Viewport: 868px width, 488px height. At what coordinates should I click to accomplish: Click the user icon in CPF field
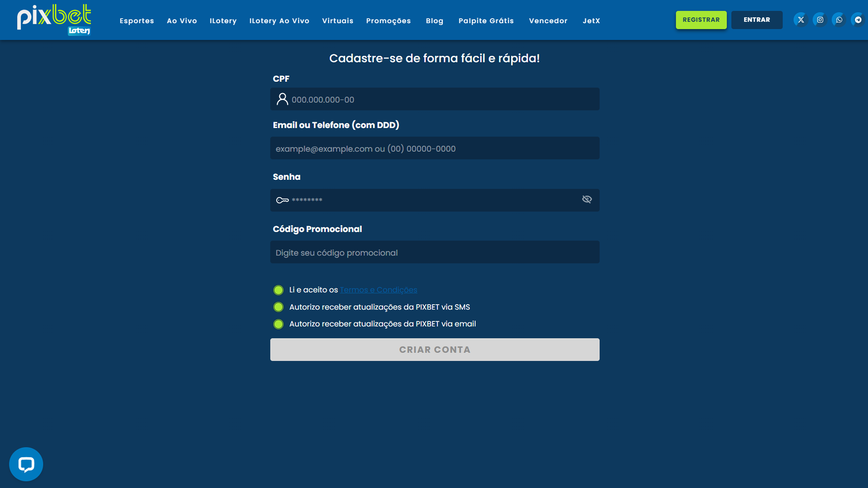point(283,99)
